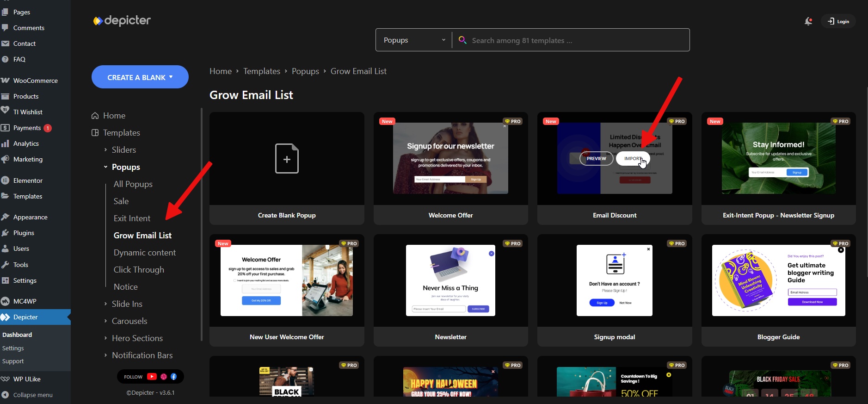Open Depicter Dribbble follow icon
The image size is (868, 404).
(x=164, y=377)
